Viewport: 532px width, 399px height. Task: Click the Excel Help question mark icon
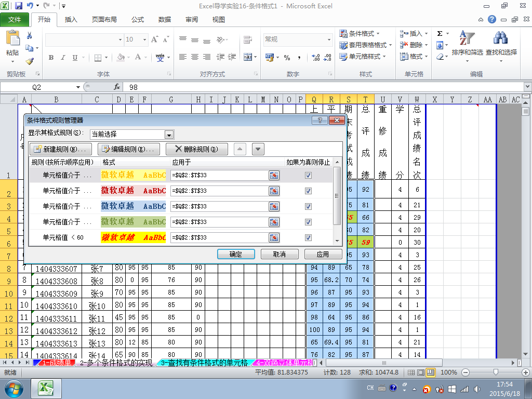[x=492, y=19]
